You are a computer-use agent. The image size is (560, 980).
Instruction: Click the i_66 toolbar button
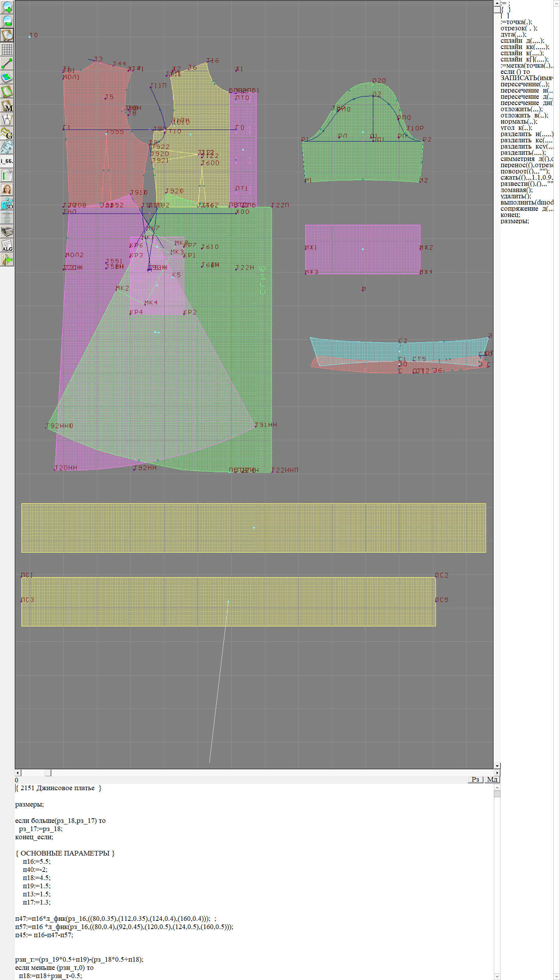[7, 161]
